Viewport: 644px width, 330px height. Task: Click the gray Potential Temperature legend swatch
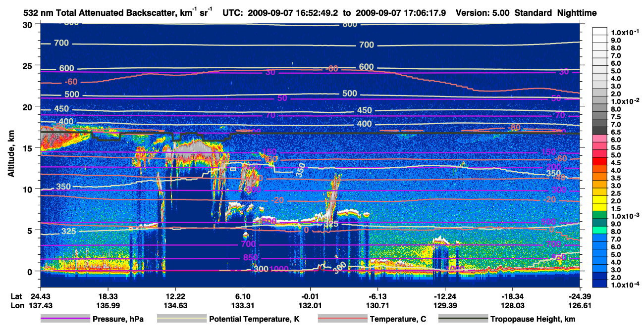[x=181, y=319]
